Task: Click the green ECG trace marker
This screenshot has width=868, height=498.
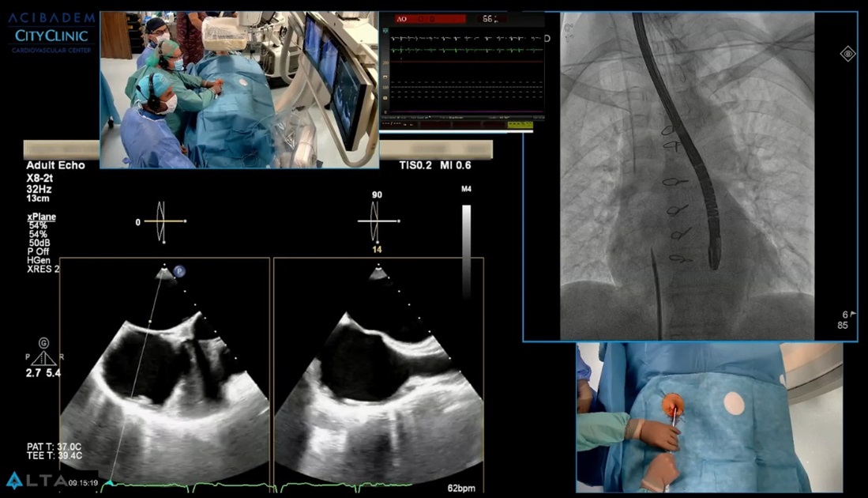Action: click(x=111, y=482)
